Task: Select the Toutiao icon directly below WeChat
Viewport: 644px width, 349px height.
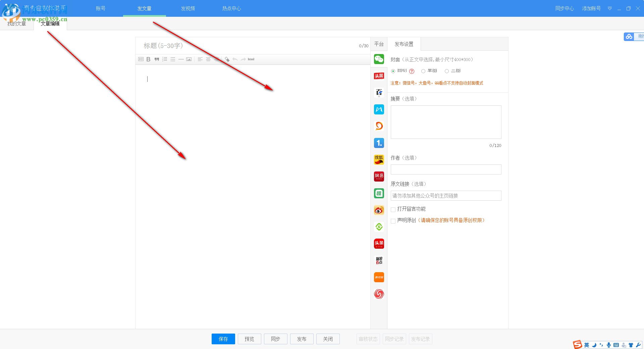Action: (x=379, y=76)
